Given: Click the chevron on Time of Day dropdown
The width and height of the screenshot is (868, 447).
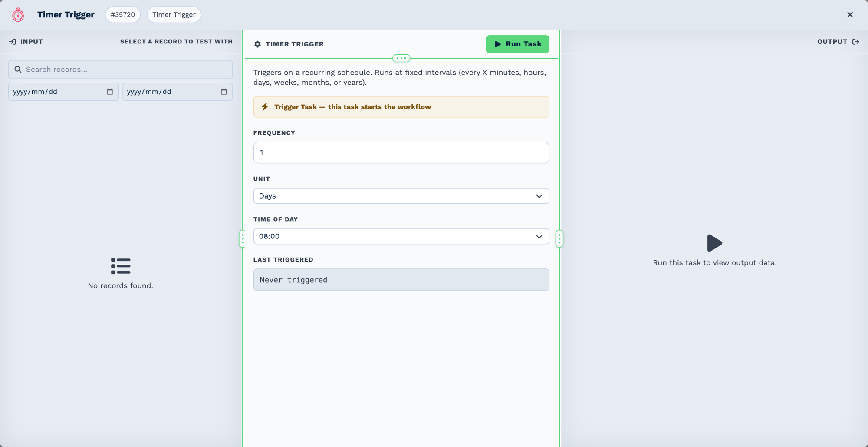Looking at the screenshot, I should pyautogui.click(x=539, y=236).
